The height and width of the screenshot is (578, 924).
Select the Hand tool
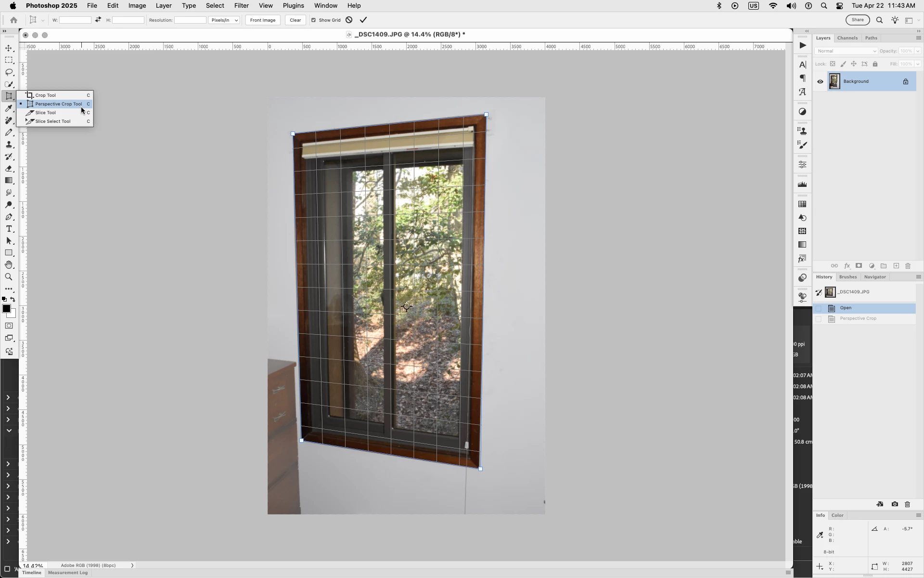pos(9,265)
